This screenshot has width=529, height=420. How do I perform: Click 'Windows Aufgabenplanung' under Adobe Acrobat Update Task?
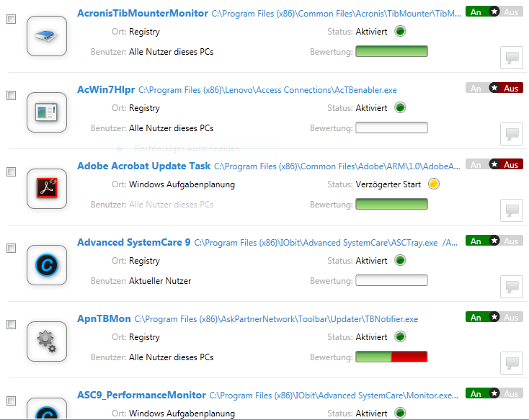(x=182, y=184)
